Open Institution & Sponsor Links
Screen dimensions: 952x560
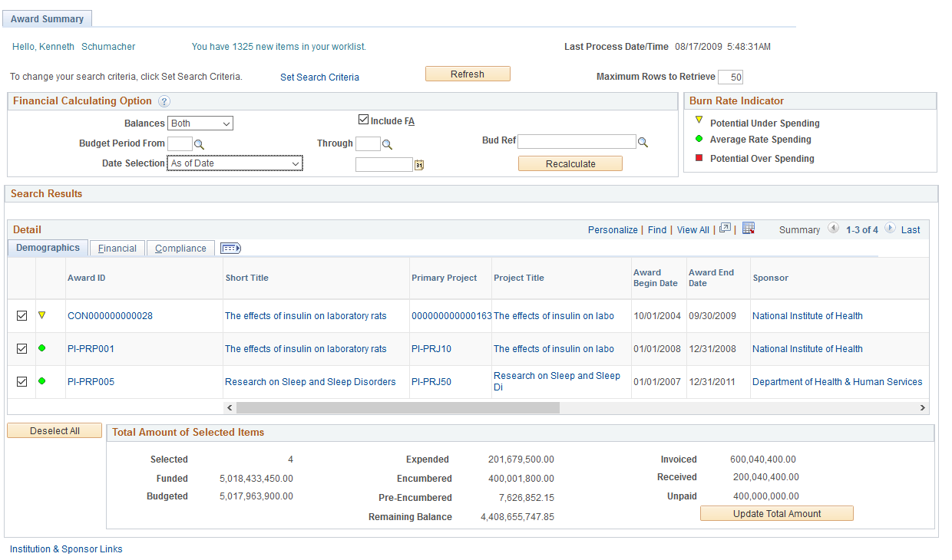(66, 549)
